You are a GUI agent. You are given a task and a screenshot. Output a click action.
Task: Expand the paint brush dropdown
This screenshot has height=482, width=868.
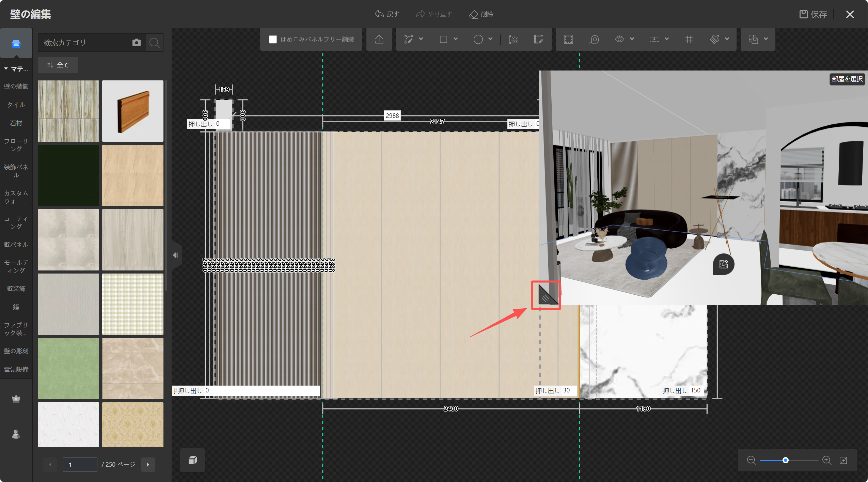[727, 39]
